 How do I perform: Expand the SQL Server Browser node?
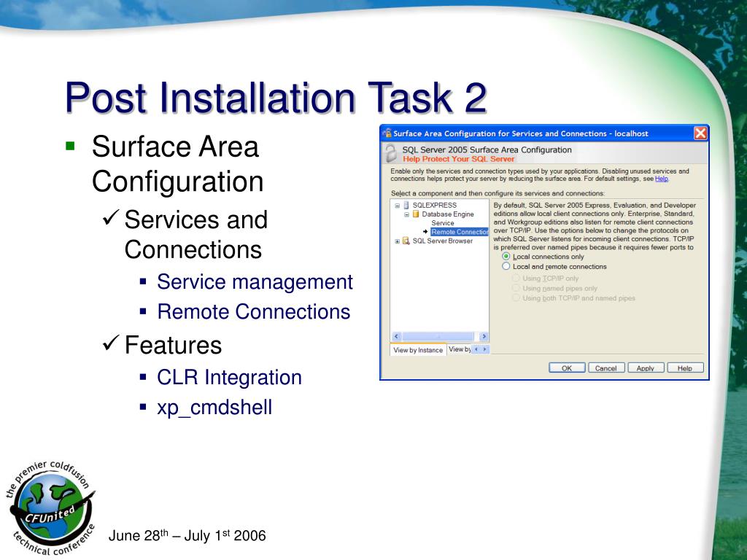tap(397, 241)
